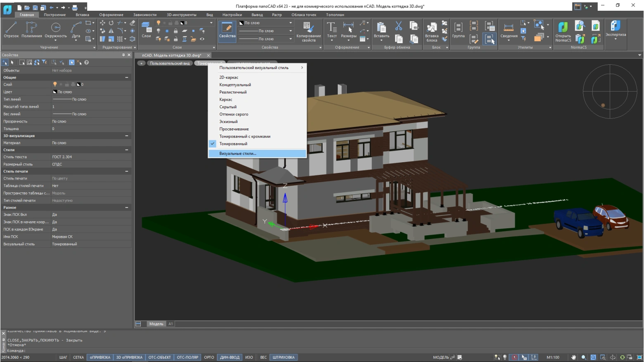Click the Пользовательский вид viewport button
Screen dimensions: 644x362
click(x=169, y=63)
